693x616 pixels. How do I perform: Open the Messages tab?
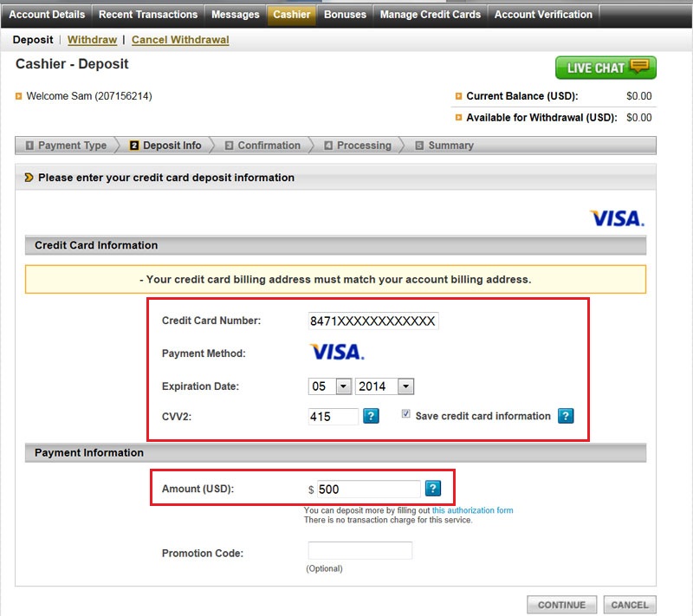(x=235, y=15)
